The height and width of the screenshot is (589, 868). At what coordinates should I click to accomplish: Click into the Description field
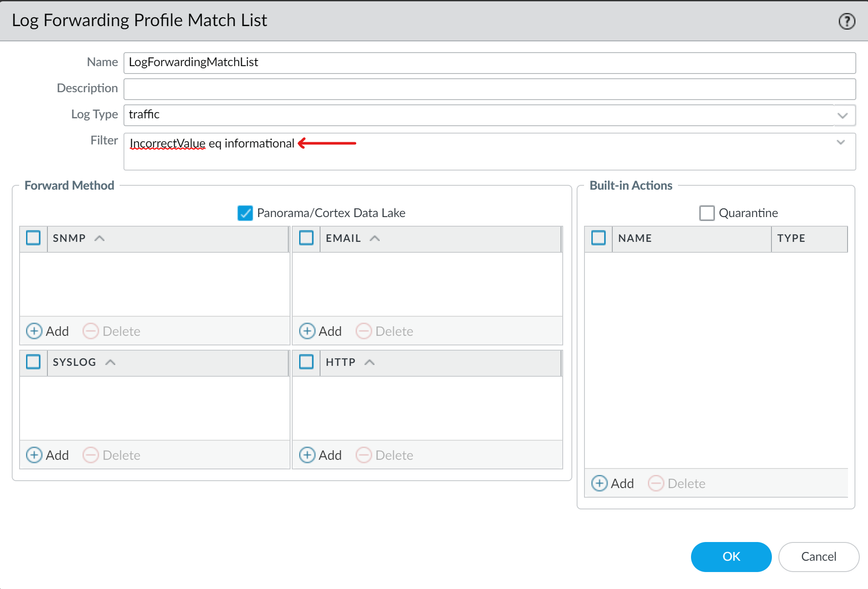tap(489, 89)
